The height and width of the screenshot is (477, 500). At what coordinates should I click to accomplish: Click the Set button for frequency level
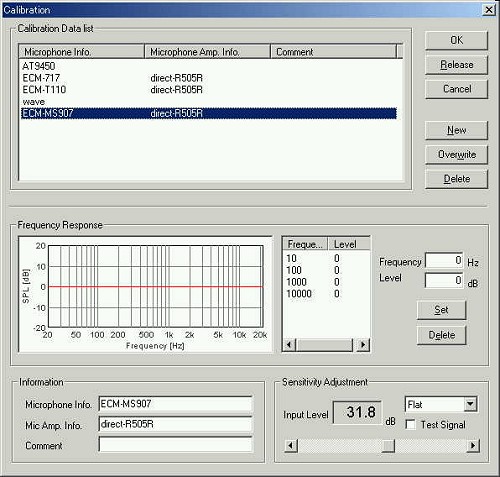pos(441,310)
